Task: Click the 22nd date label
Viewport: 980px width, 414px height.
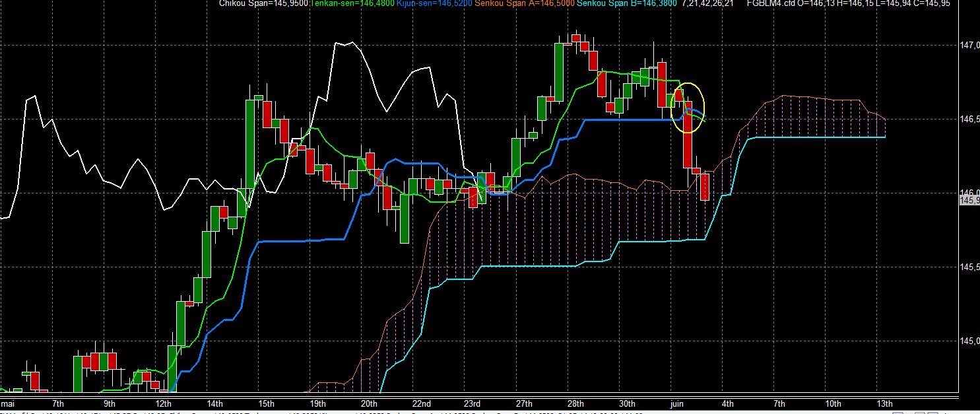Action: click(x=421, y=403)
